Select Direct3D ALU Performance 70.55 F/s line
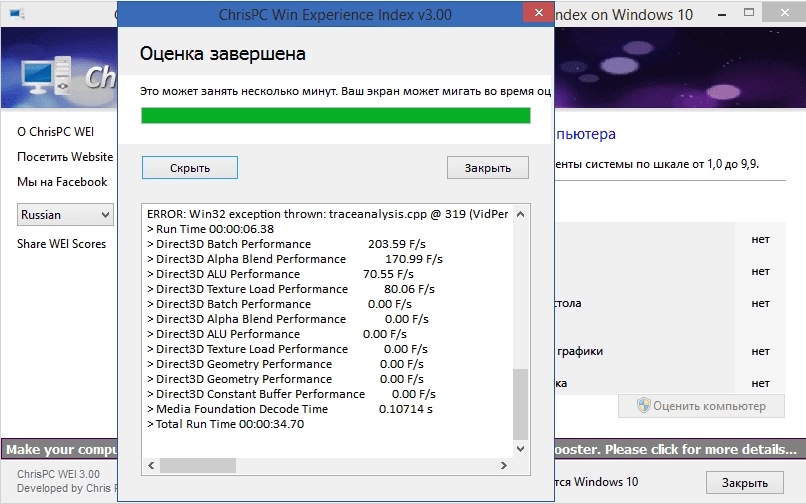This screenshot has width=806, height=504. [x=280, y=274]
